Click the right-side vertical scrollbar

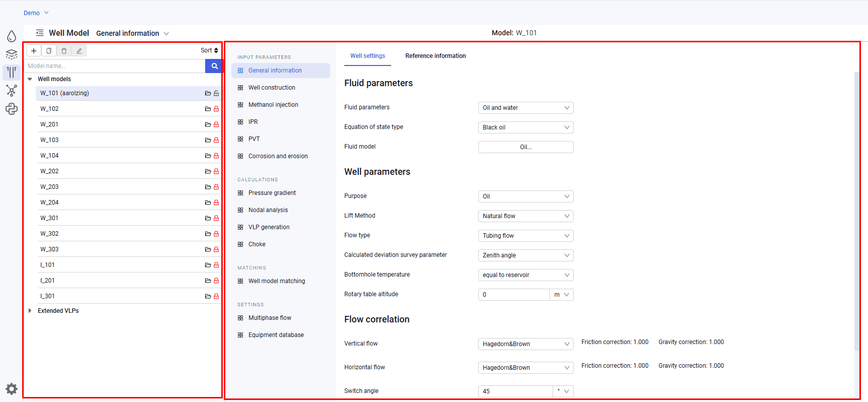click(856, 212)
